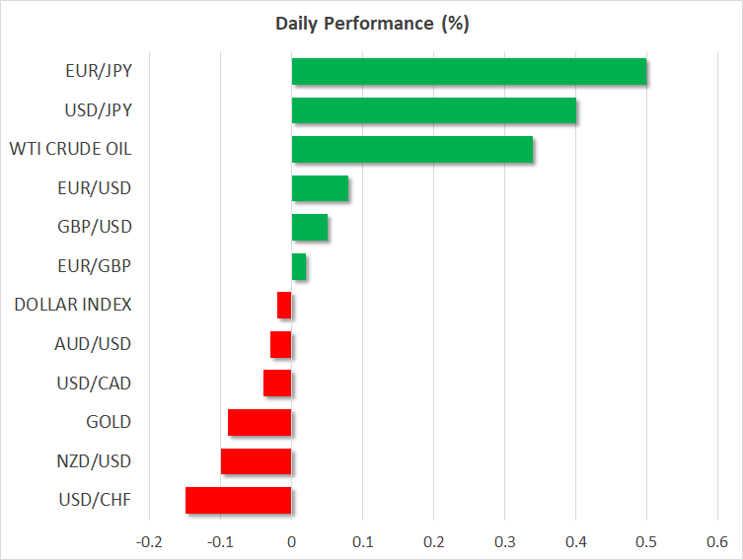This screenshot has height=560, width=743.
Task: Click the red USD/CHF bar
Action: tap(238, 500)
